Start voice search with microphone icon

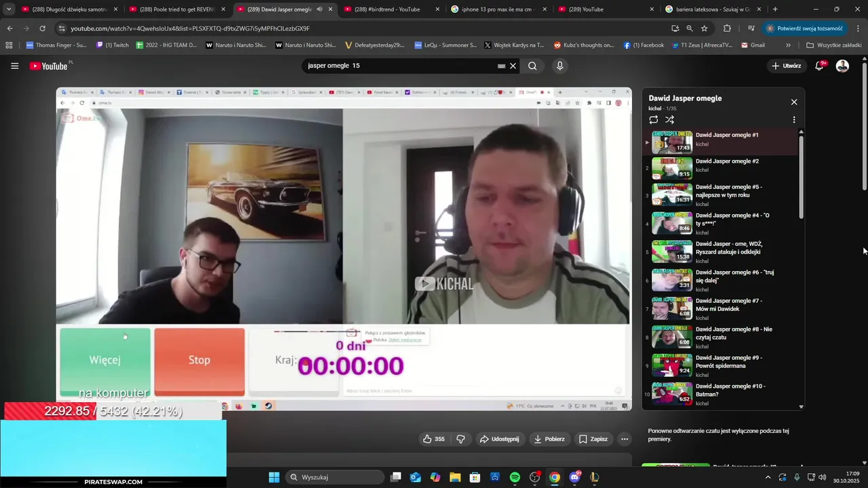(559, 66)
